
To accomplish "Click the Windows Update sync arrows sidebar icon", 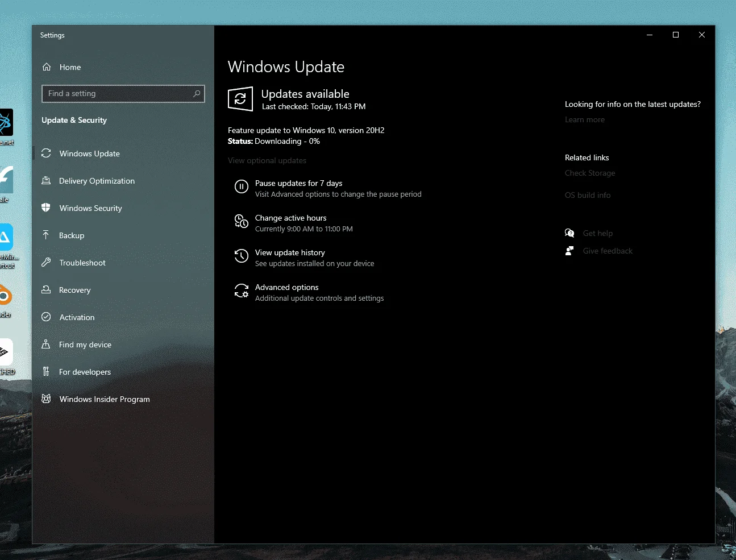I will click(x=47, y=154).
